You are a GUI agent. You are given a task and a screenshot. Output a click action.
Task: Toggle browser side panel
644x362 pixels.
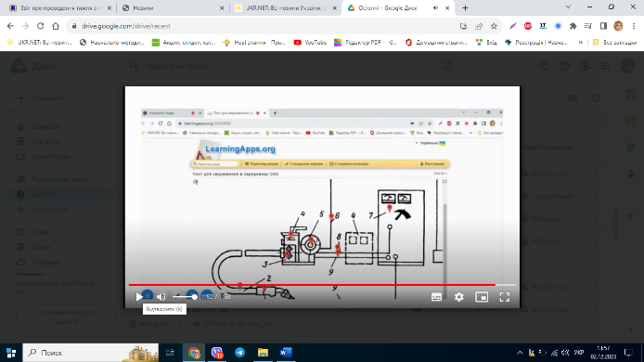point(603,26)
